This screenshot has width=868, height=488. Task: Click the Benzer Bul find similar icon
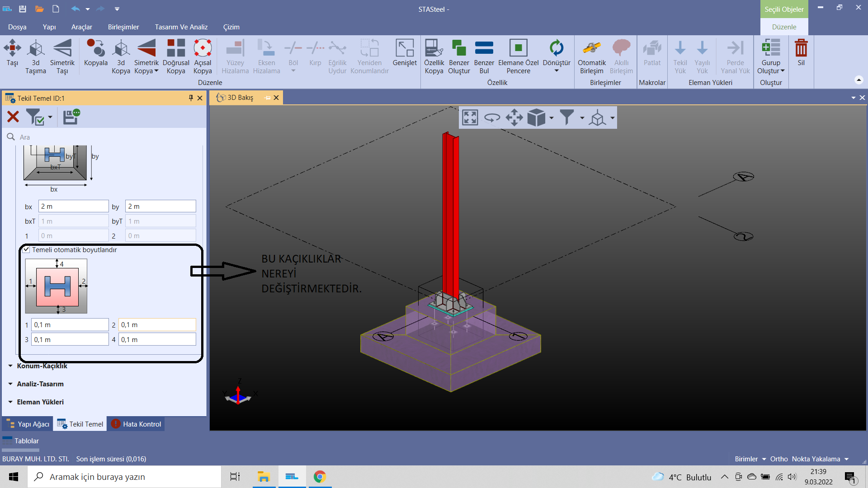click(x=484, y=48)
